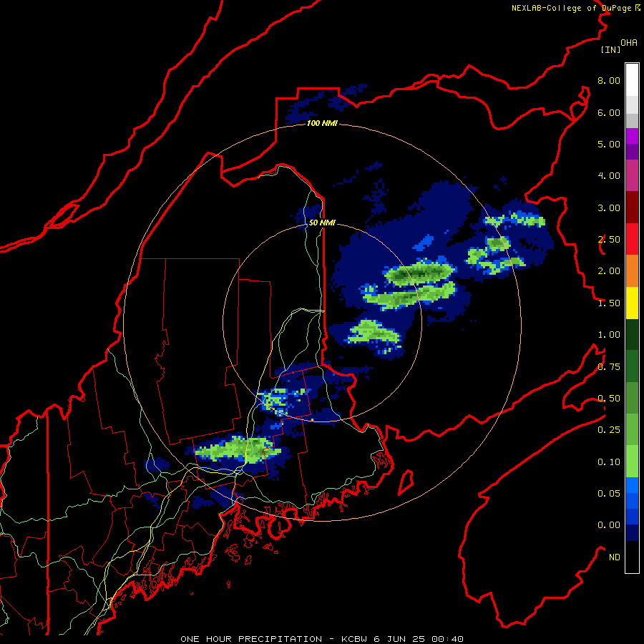Click the [IN] units label
This screenshot has width=644, height=644.
[610, 49]
